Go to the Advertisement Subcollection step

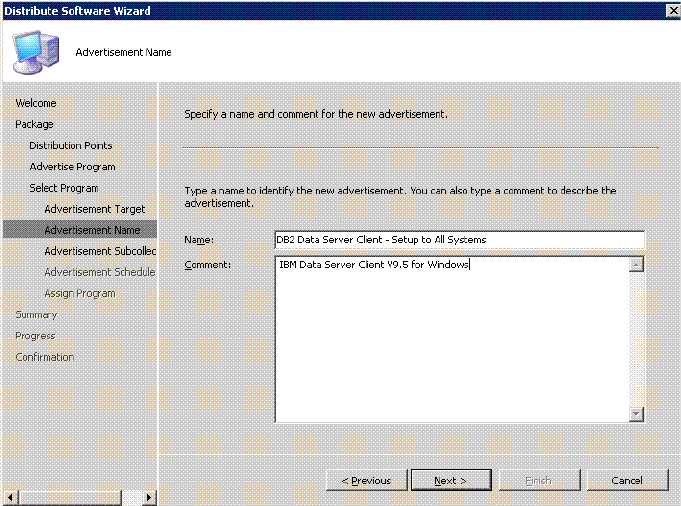click(100, 251)
